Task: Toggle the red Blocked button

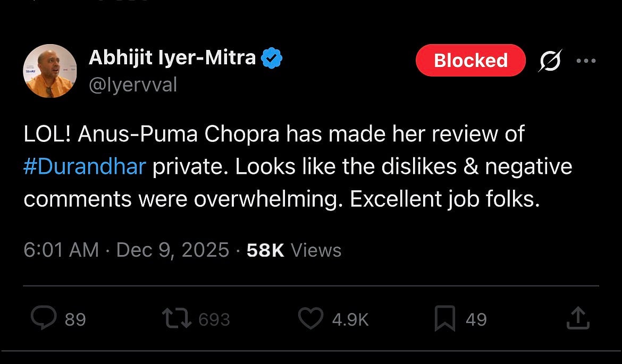Action: click(470, 61)
